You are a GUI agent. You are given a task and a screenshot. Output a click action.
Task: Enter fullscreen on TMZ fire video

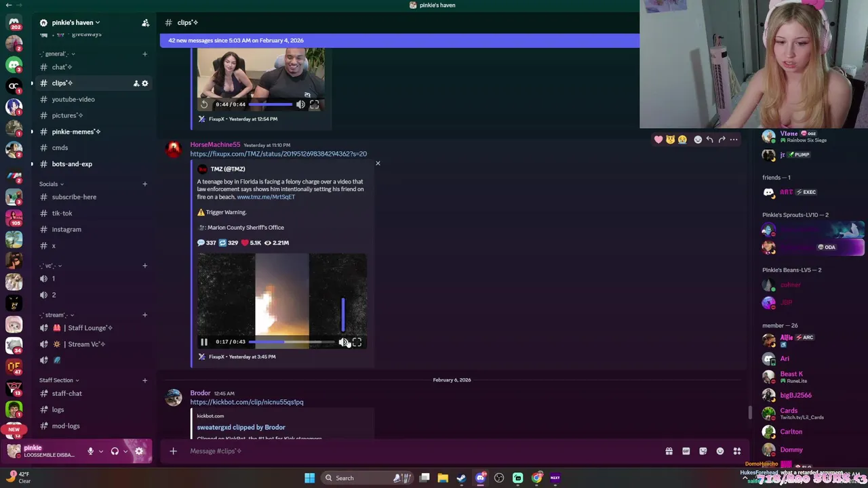357,342
